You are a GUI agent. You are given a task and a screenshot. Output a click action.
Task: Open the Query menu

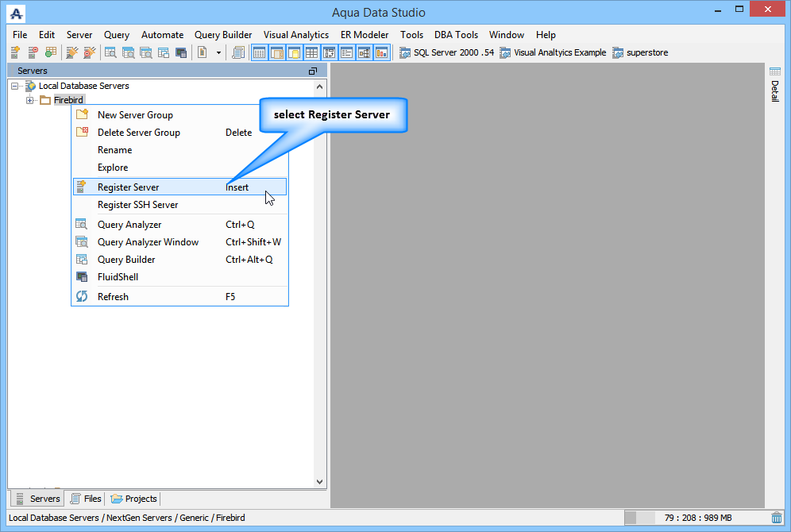pos(117,35)
